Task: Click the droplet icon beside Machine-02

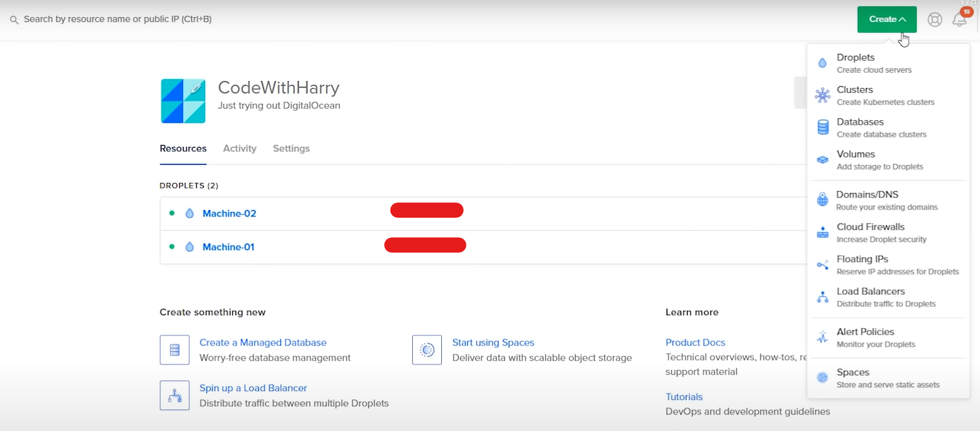Action: click(189, 214)
